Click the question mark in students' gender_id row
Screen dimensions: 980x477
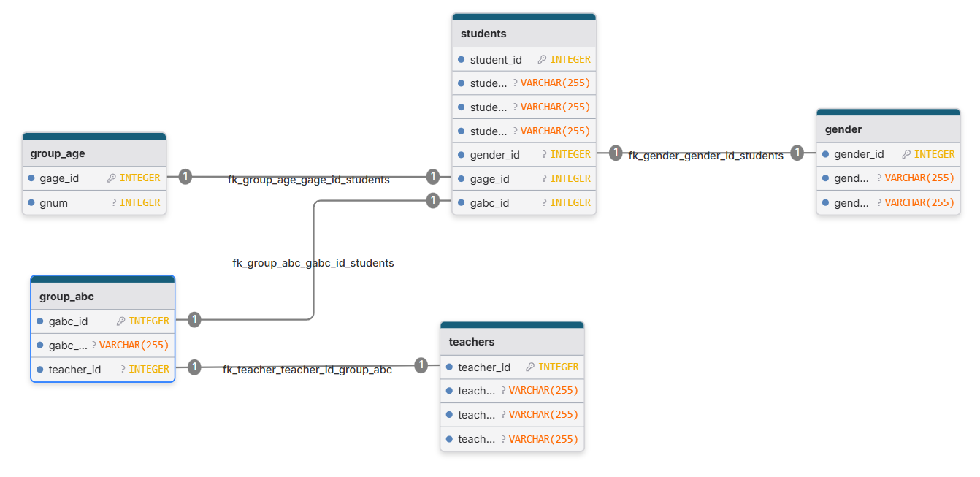[545, 154]
